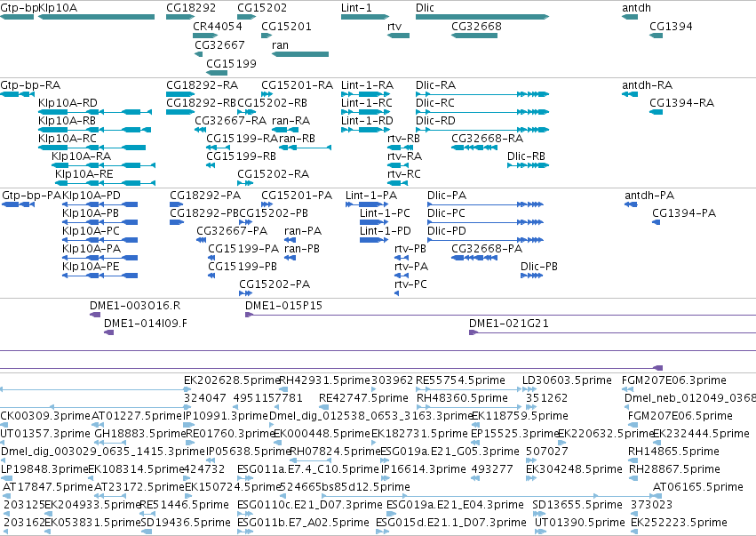Click the RE42747.5prime EST label

tap(363, 398)
